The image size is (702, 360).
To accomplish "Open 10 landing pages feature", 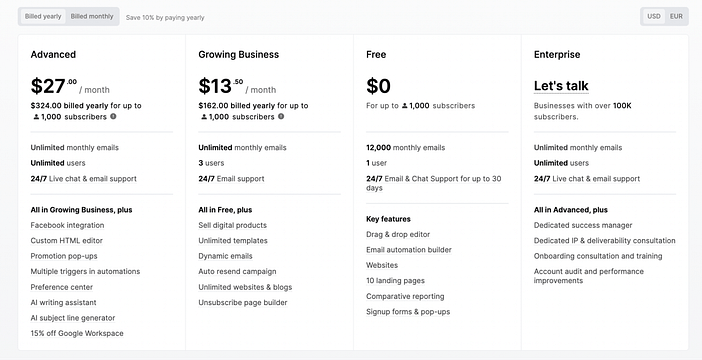I will click(x=395, y=281).
